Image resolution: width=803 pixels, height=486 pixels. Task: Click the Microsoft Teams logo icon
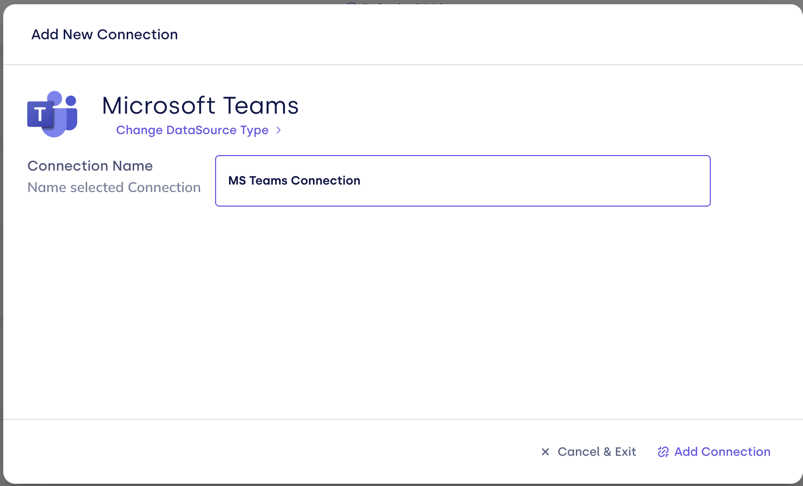pyautogui.click(x=52, y=114)
